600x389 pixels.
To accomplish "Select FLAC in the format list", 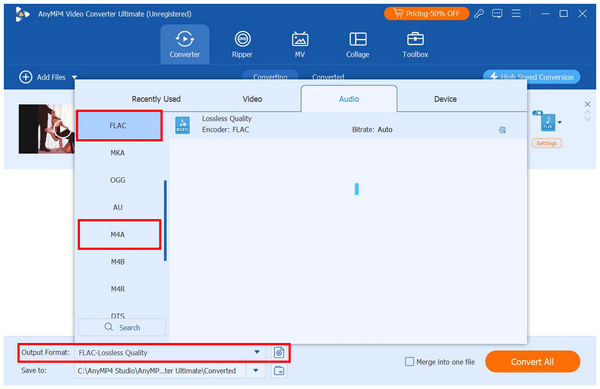I will pyautogui.click(x=119, y=125).
